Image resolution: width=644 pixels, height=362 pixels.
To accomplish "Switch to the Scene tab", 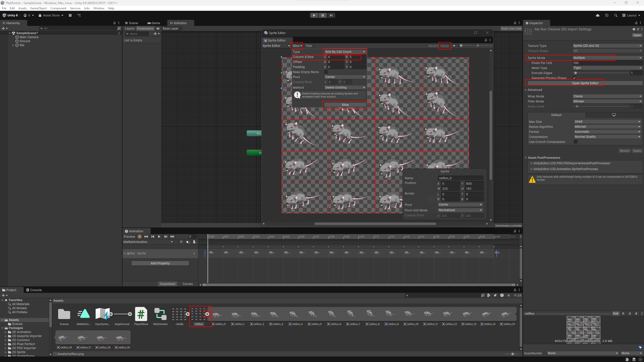I will 132,23.
